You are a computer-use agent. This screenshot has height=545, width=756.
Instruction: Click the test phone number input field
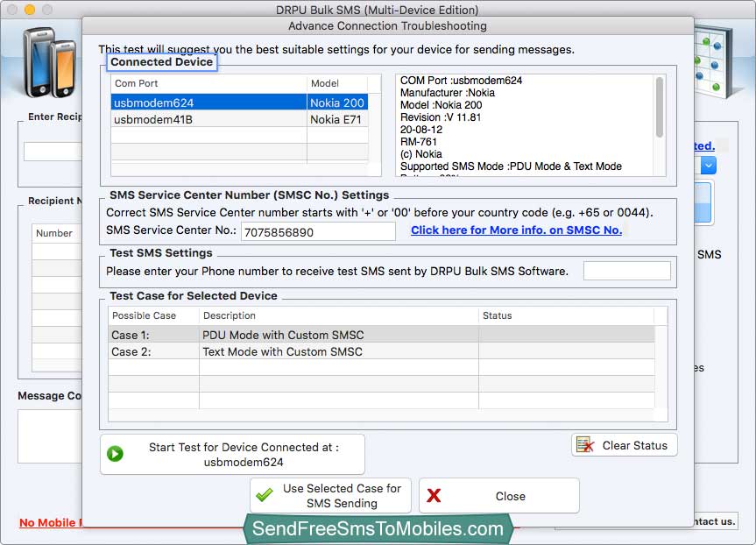point(626,271)
